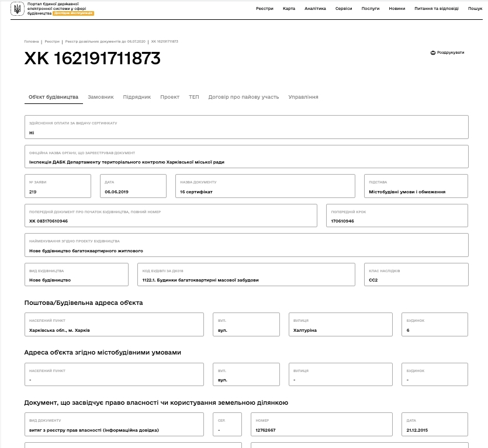Screen dimensions: 488x448
Task: Open the Управління tab
Action: 303,97
